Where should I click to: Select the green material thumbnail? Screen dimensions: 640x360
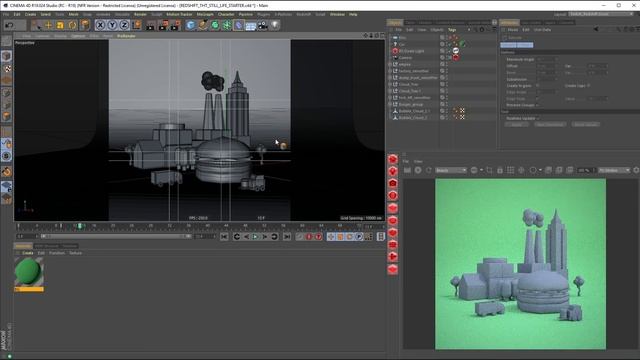(29, 273)
